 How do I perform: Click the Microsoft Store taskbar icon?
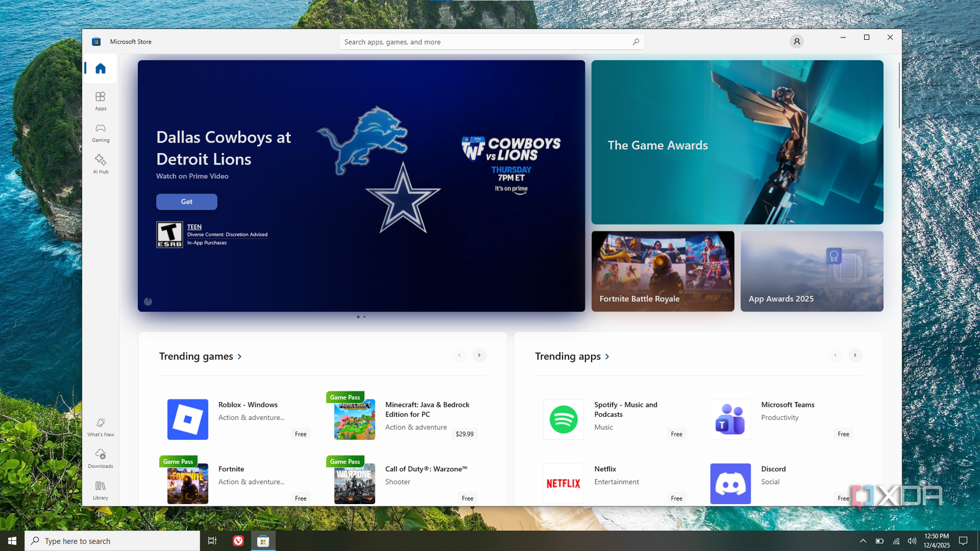[263, 541]
